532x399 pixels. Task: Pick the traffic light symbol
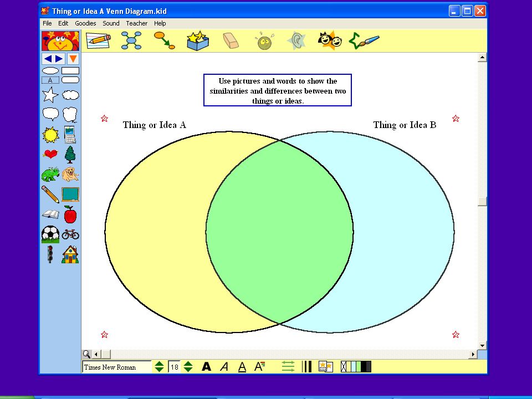pos(50,254)
